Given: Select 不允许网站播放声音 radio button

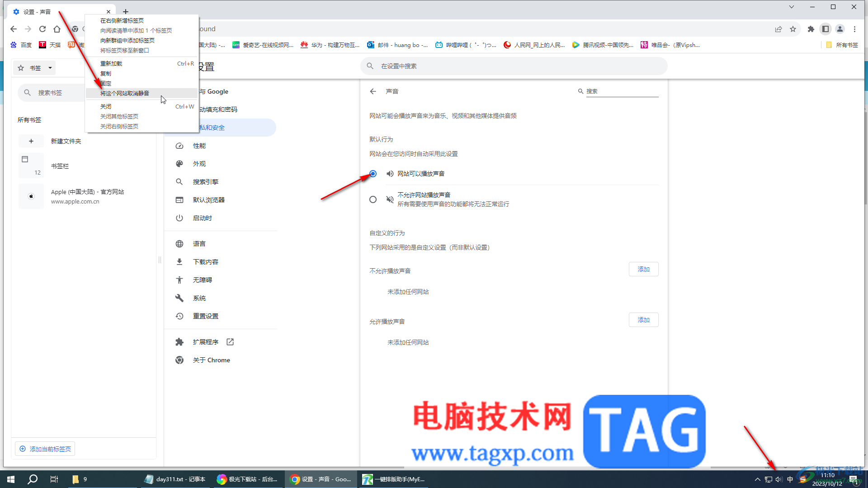Looking at the screenshot, I should tap(373, 199).
